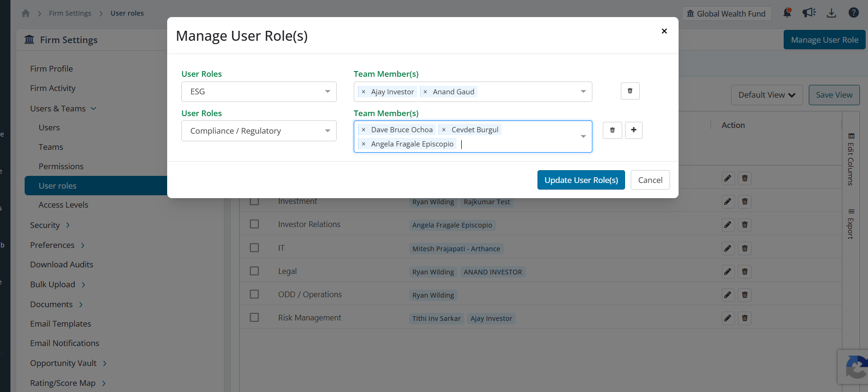Open the Compliance / Regulatory roles dropdown
This screenshot has width=868, height=392.
click(x=259, y=131)
